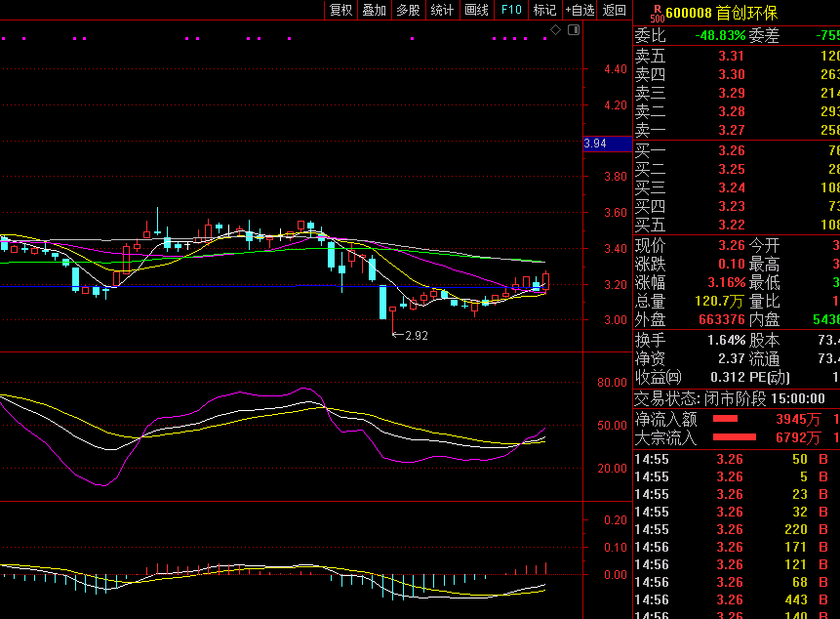840x619 pixels.
Task: Click the 返回 back button
Action: point(615,10)
